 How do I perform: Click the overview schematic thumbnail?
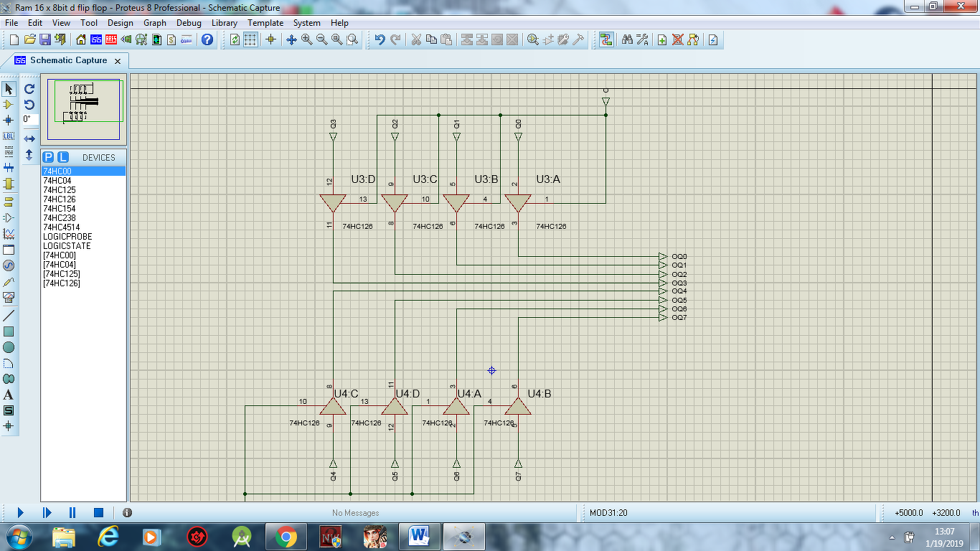(x=84, y=109)
